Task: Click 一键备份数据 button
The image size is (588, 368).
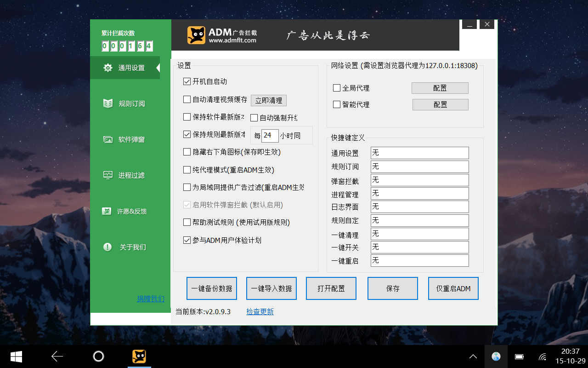Action: click(212, 288)
